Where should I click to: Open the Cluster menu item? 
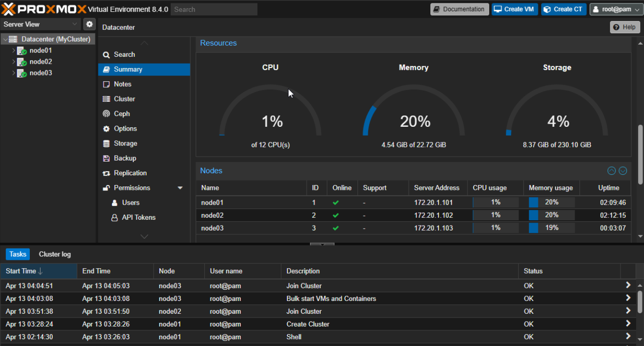tap(144, 99)
